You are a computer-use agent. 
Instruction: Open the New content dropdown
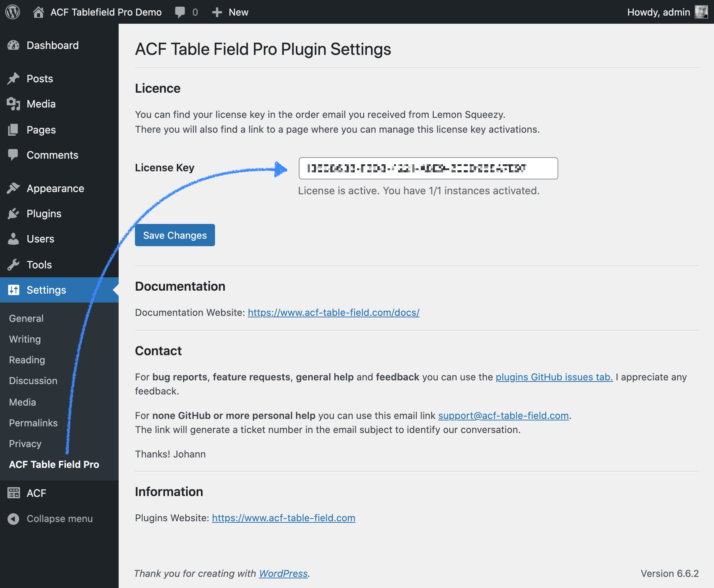pyautogui.click(x=230, y=12)
